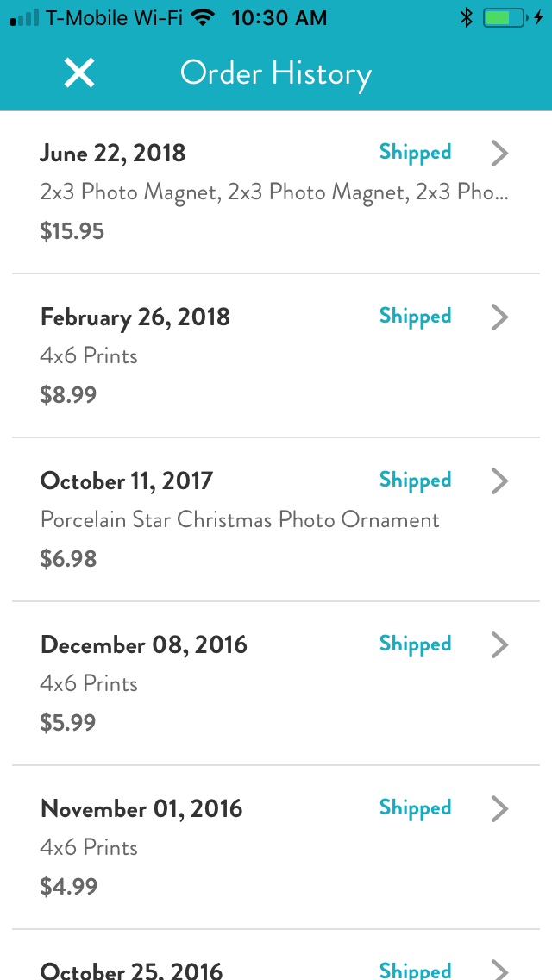Expand the June 22, 2018 order details

499,153
